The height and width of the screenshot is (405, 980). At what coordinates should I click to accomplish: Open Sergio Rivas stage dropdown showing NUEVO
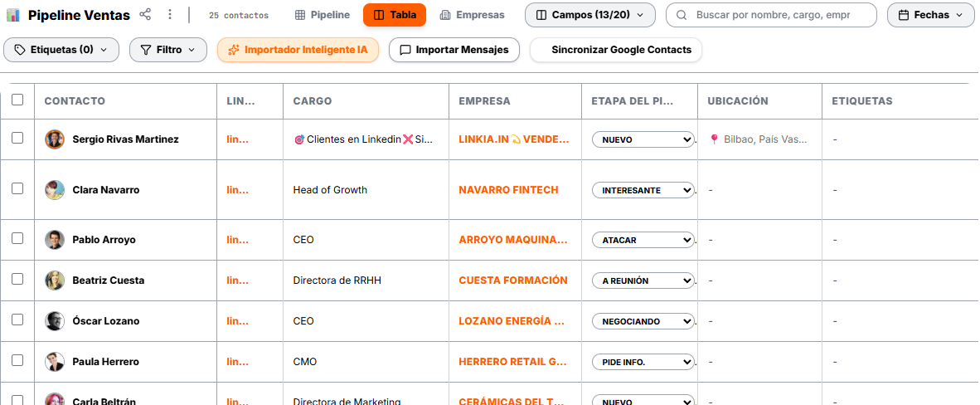pyautogui.click(x=643, y=139)
